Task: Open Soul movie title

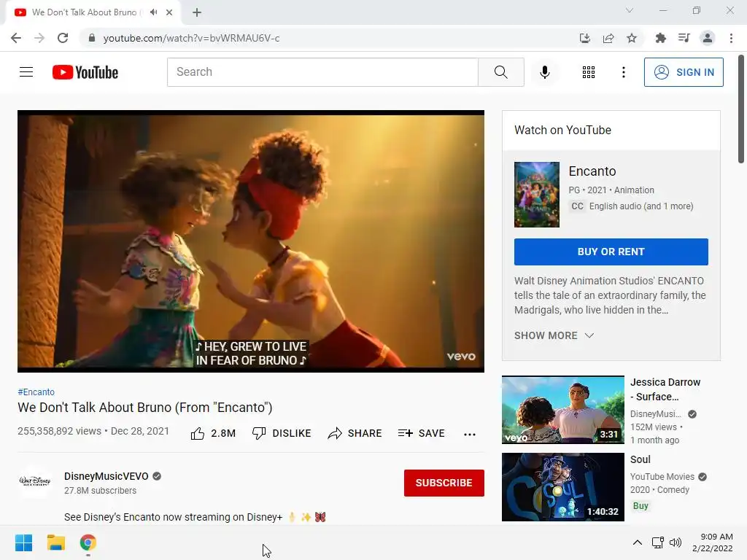Action: point(640,459)
